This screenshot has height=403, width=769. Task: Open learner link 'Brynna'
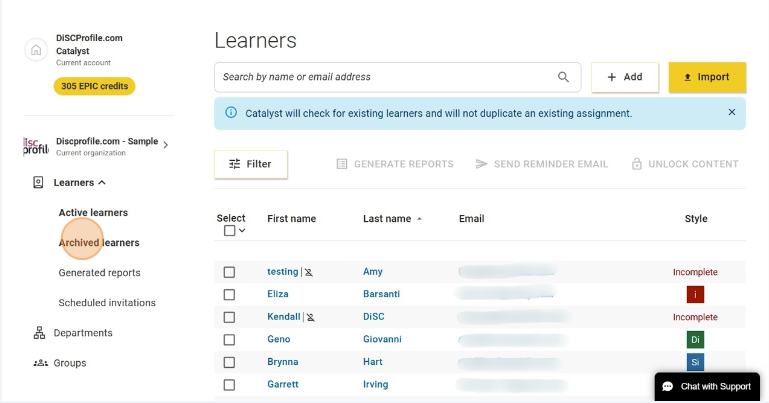click(x=282, y=362)
